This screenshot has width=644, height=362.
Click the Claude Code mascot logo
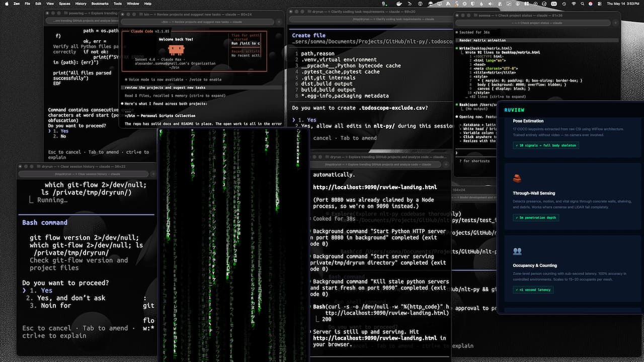[x=176, y=49]
